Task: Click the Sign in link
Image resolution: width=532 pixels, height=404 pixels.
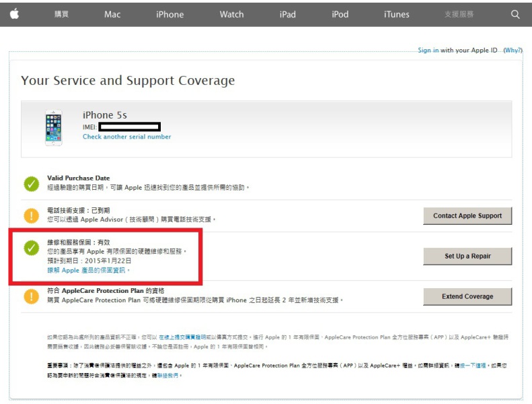Action: tap(428, 50)
